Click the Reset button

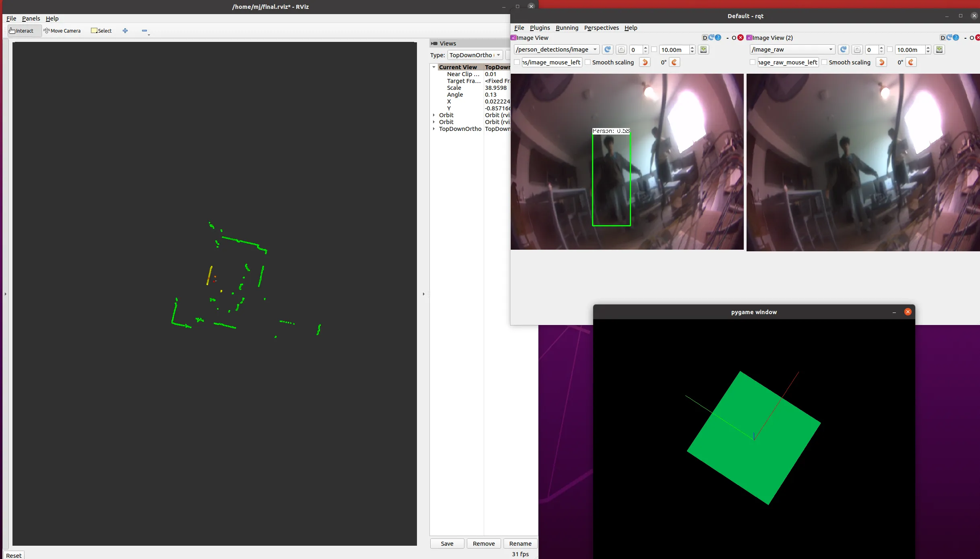pyautogui.click(x=14, y=555)
